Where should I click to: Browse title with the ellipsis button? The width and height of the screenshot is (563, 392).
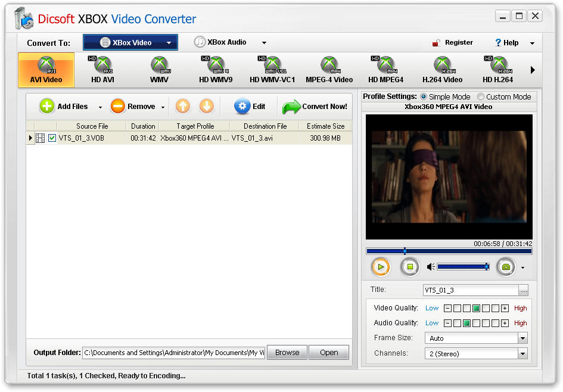click(524, 290)
